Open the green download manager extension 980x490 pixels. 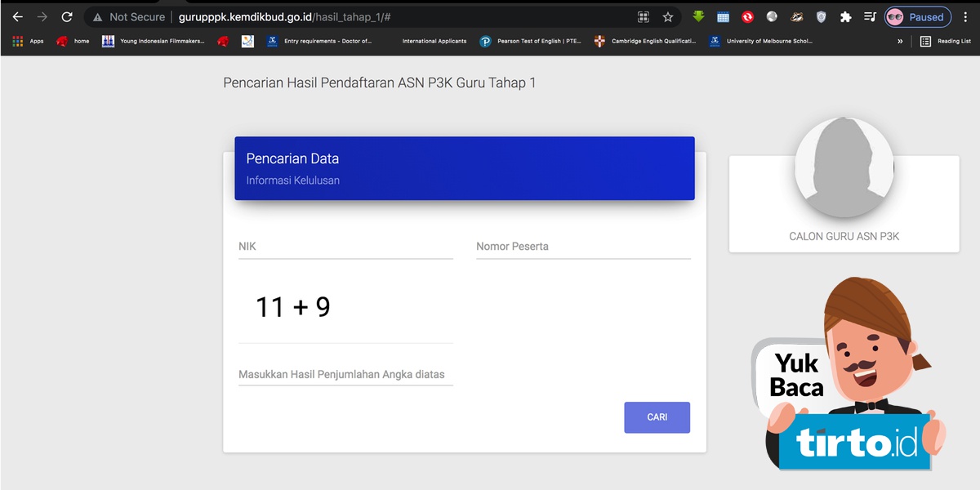pyautogui.click(x=698, y=16)
